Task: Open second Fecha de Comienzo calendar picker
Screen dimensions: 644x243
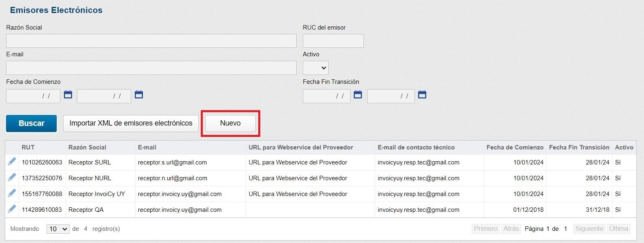Action: click(x=139, y=95)
